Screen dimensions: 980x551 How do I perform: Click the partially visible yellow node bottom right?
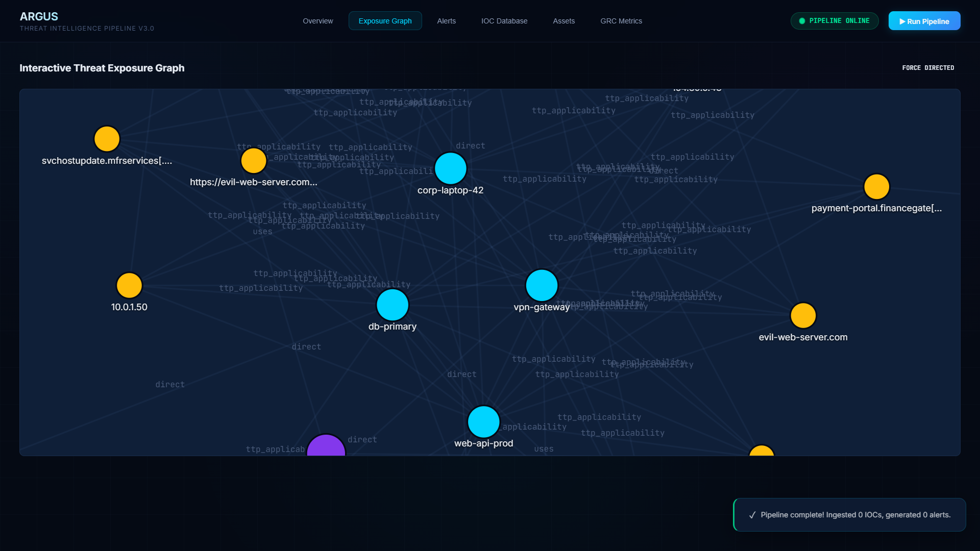(762, 450)
